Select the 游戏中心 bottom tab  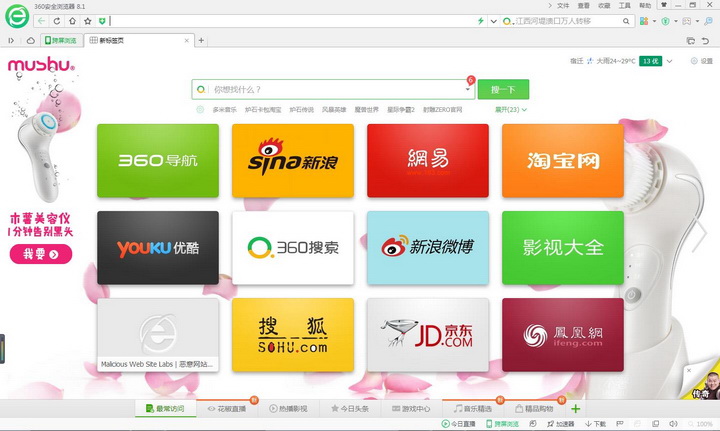pos(411,409)
